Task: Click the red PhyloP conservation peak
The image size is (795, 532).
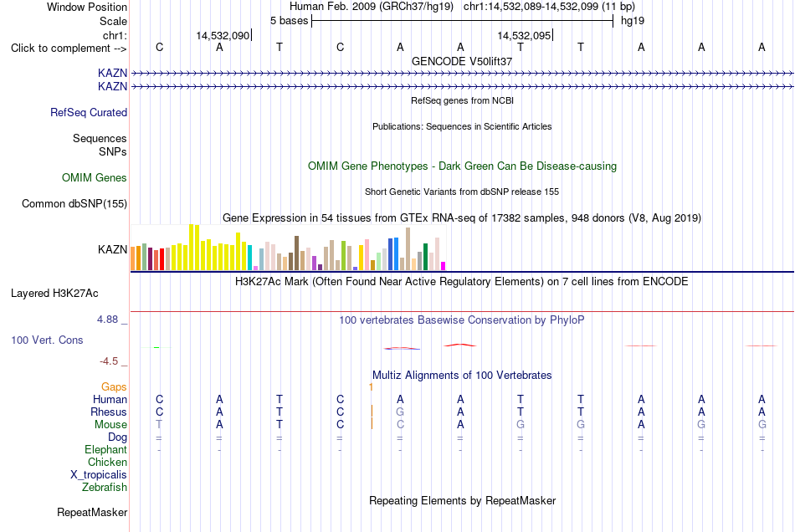Action: click(460, 345)
